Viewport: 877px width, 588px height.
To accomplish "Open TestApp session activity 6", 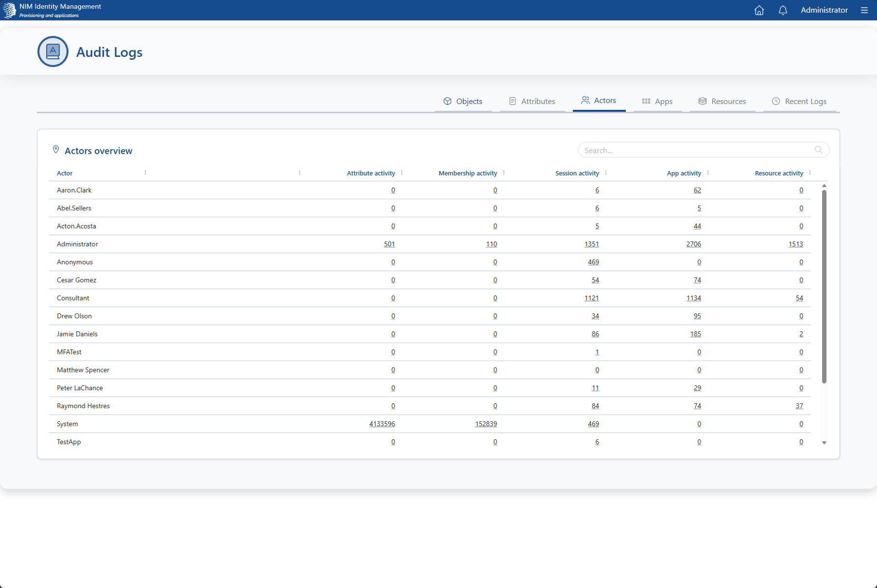I will tap(597, 442).
